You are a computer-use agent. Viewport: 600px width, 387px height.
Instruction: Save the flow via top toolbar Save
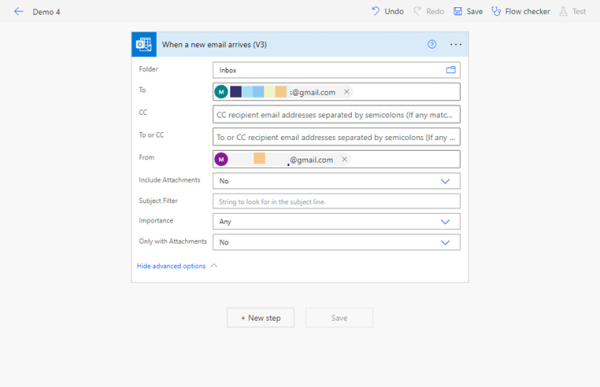468,11
